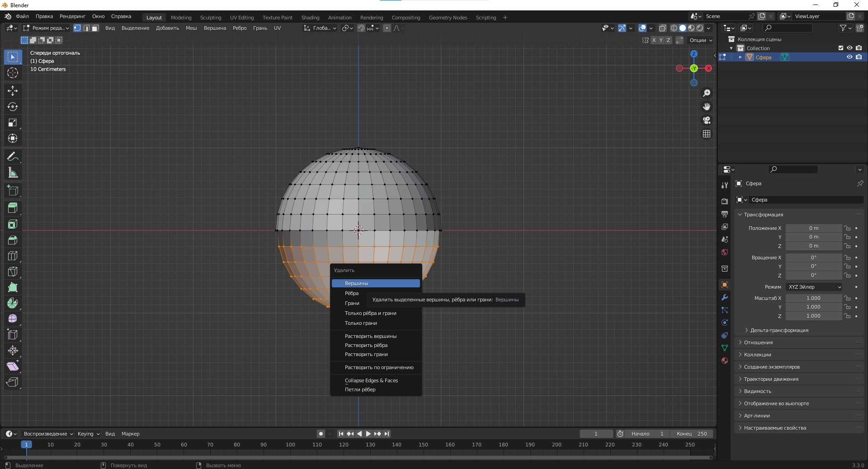Viewport: 868px width, 469px height.
Task: Open Material properties tab
Action: [725, 361]
